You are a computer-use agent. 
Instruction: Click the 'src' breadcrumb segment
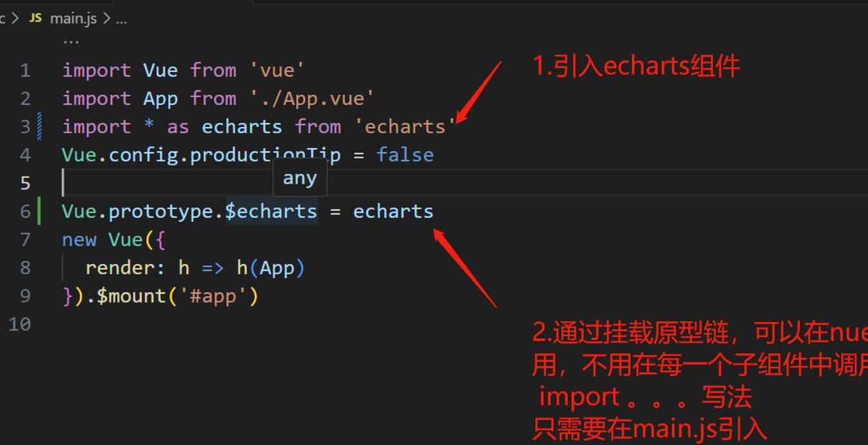(x=3, y=18)
